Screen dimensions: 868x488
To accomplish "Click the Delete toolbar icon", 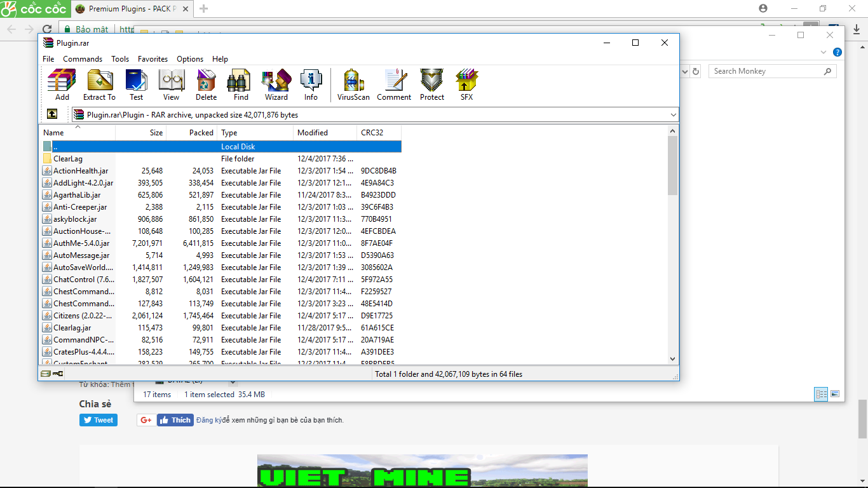I will (206, 85).
